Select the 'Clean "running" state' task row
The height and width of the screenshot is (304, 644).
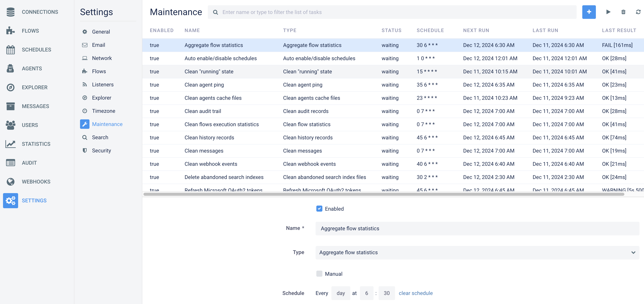click(393, 72)
